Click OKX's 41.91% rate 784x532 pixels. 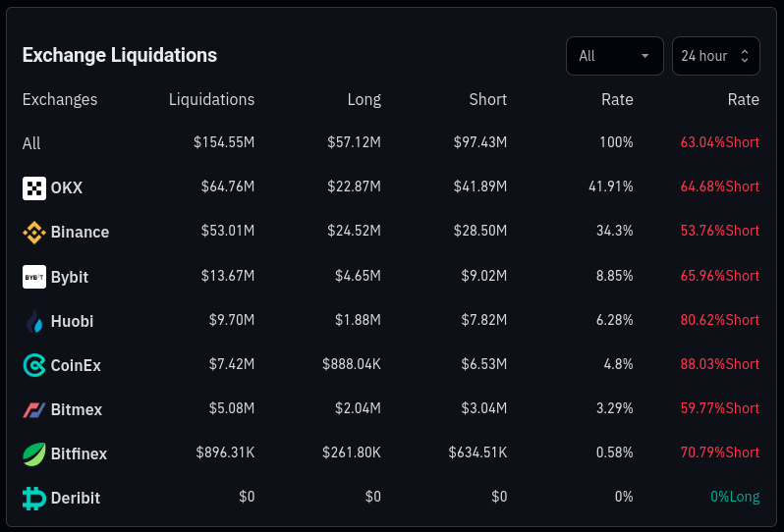coord(610,186)
